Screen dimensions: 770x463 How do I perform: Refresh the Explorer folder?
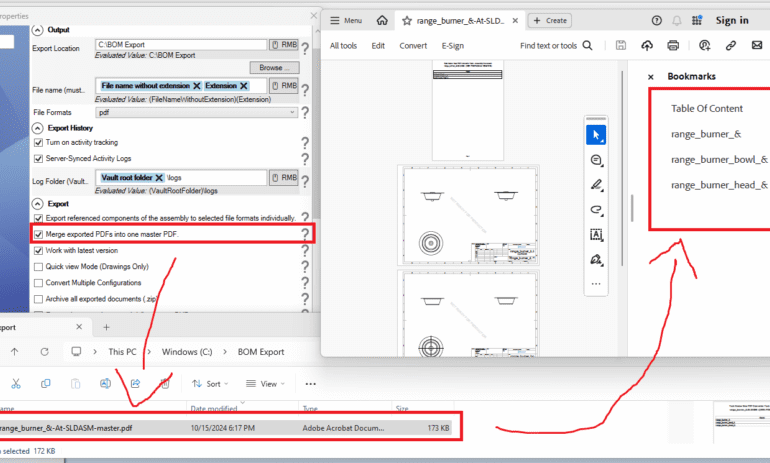tap(44, 352)
